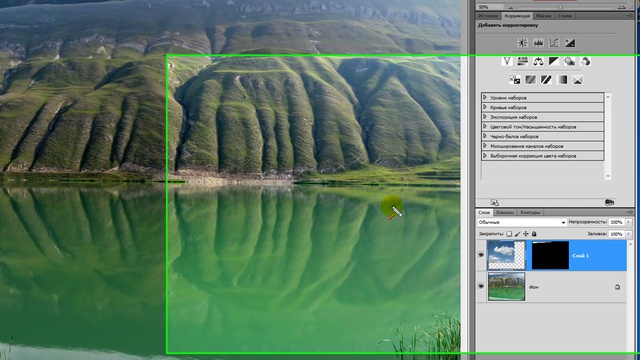Add a Color Balance adjustment
640x360 pixels.
(538, 61)
